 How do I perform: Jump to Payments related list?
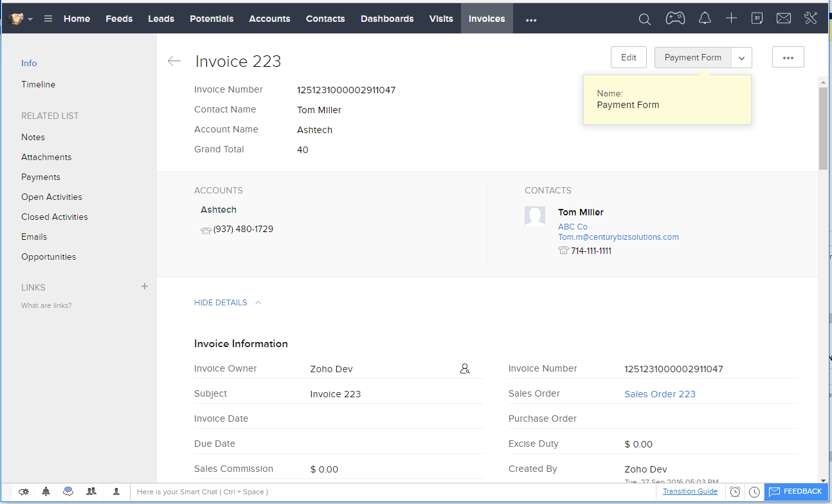click(41, 177)
